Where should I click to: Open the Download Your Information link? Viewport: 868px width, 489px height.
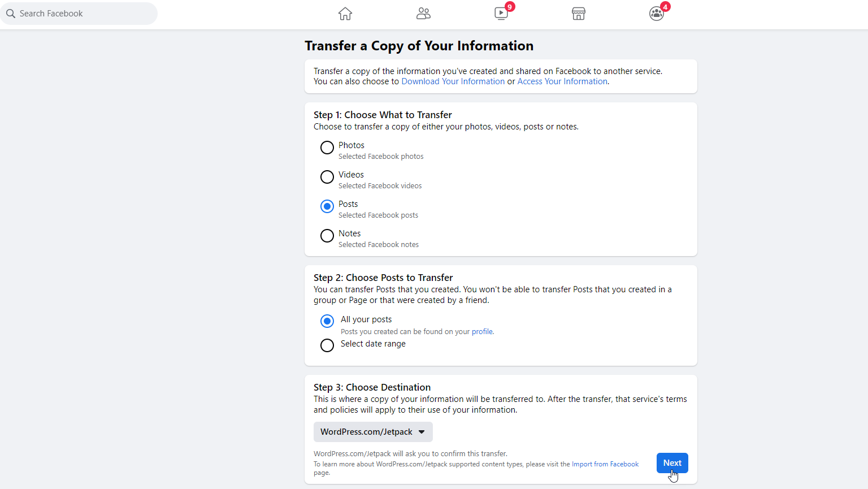[453, 81]
